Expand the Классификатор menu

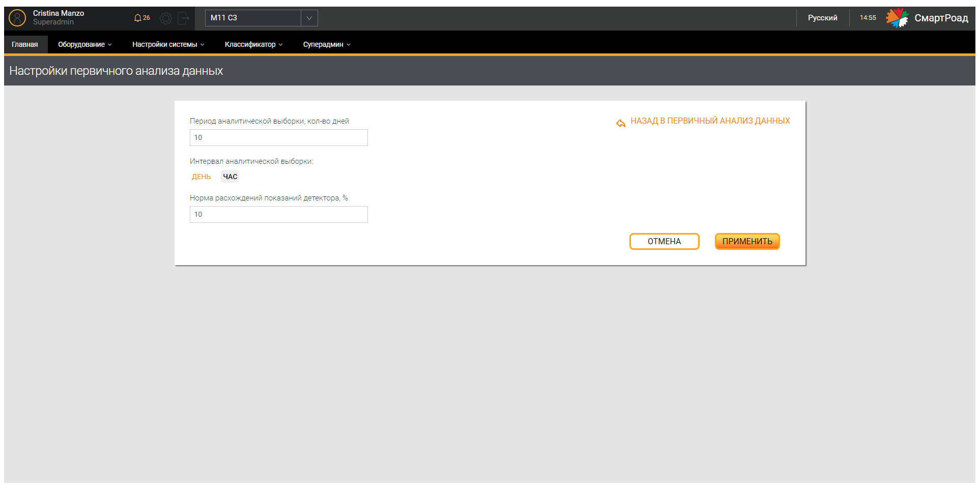point(253,45)
